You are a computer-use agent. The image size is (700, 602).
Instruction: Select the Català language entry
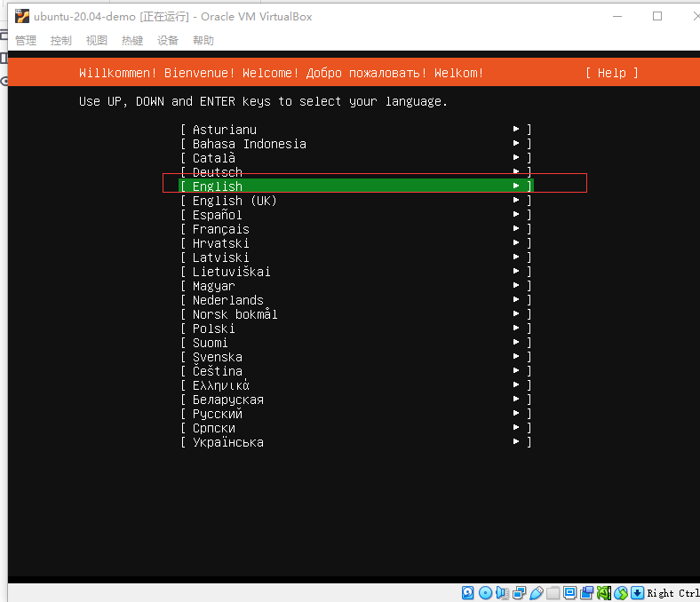click(x=356, y=158)
